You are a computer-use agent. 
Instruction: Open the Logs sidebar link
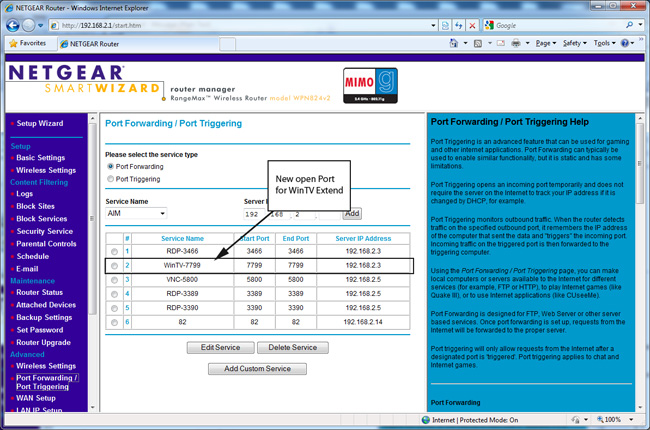[24, 194]
